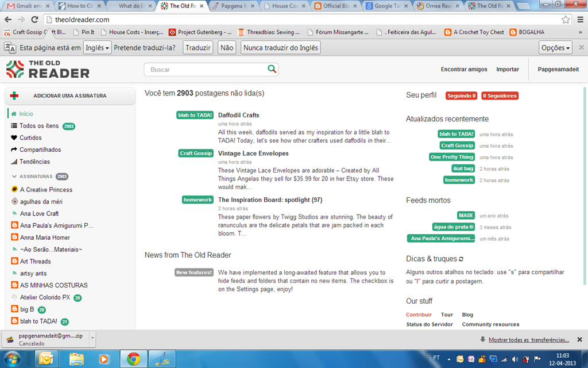Close the downloads bar
This screenshot has width=588, height=368.
point(579,339)
